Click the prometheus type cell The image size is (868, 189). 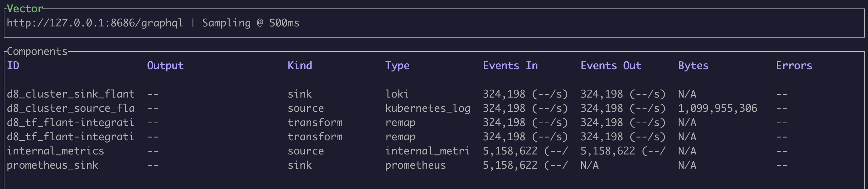coord(415,165)
